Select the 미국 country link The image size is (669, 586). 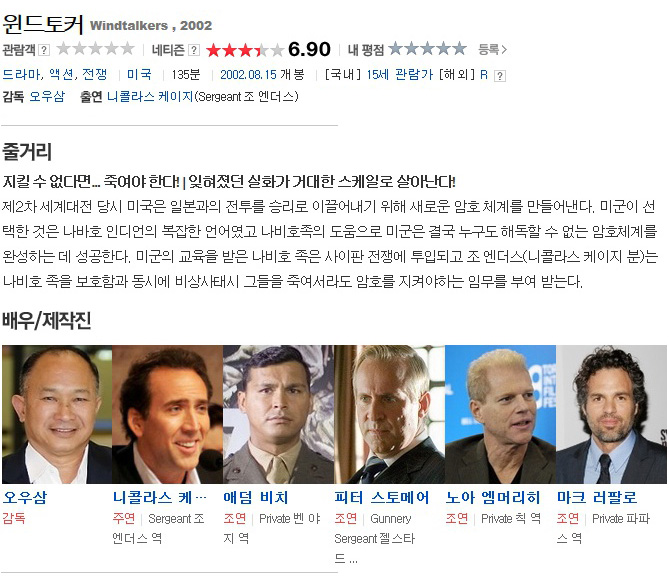[x=139, y=75]
